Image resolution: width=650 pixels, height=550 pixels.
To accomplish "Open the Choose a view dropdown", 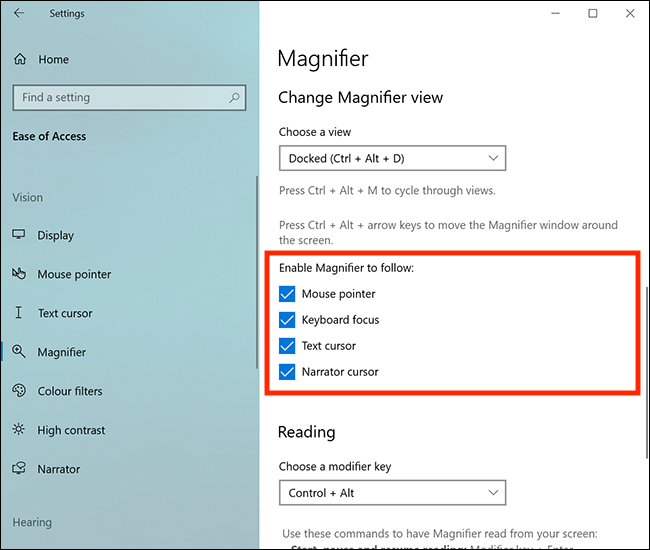I will pos(392,158).
